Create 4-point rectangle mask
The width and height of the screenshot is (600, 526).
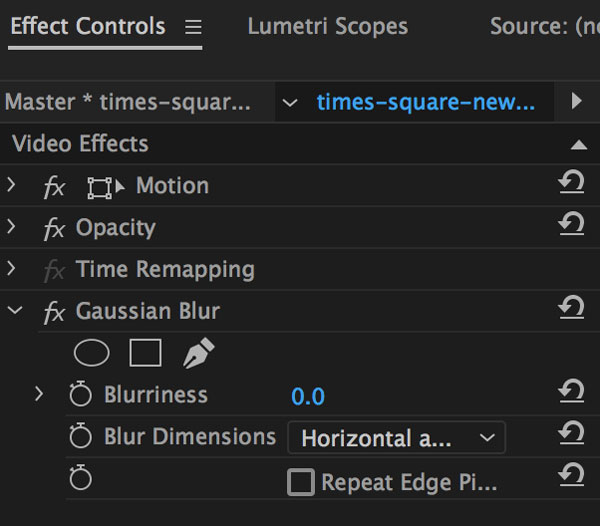145,353
